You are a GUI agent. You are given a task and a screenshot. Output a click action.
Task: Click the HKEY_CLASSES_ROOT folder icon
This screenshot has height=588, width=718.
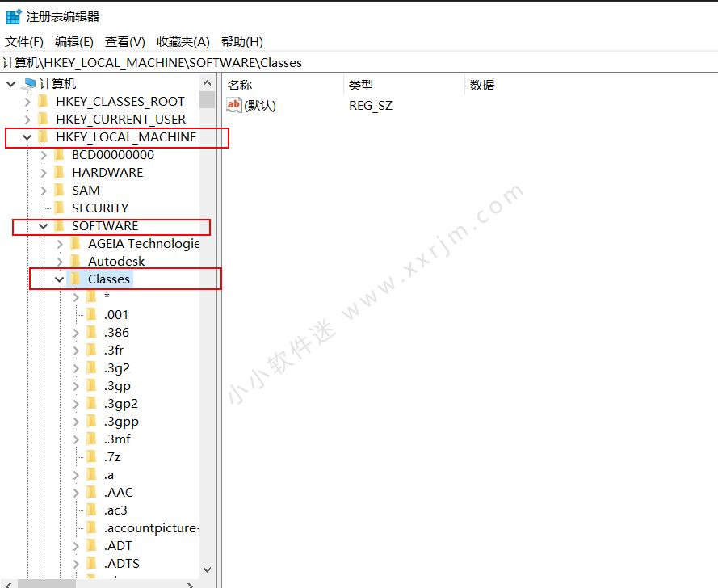tap(44, 101)
